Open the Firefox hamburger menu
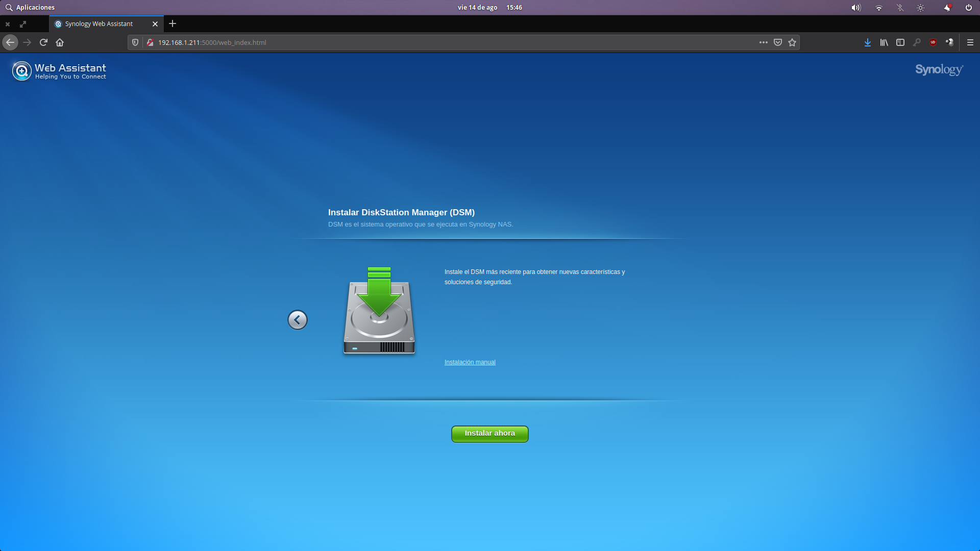The image size is (980, 551). coord(970,42)
